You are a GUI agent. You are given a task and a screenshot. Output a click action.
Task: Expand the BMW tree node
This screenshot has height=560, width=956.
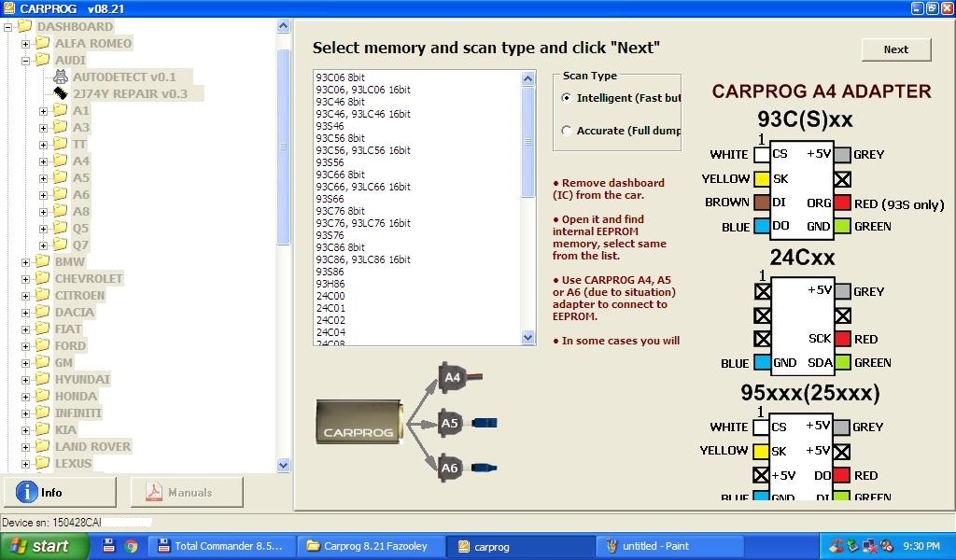coord(25,262)
